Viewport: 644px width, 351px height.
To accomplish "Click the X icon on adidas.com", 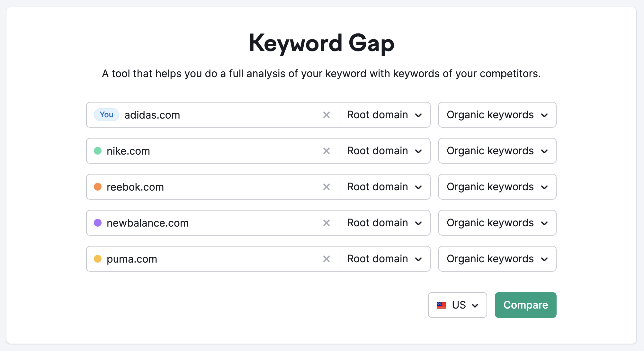I will 326,115.
